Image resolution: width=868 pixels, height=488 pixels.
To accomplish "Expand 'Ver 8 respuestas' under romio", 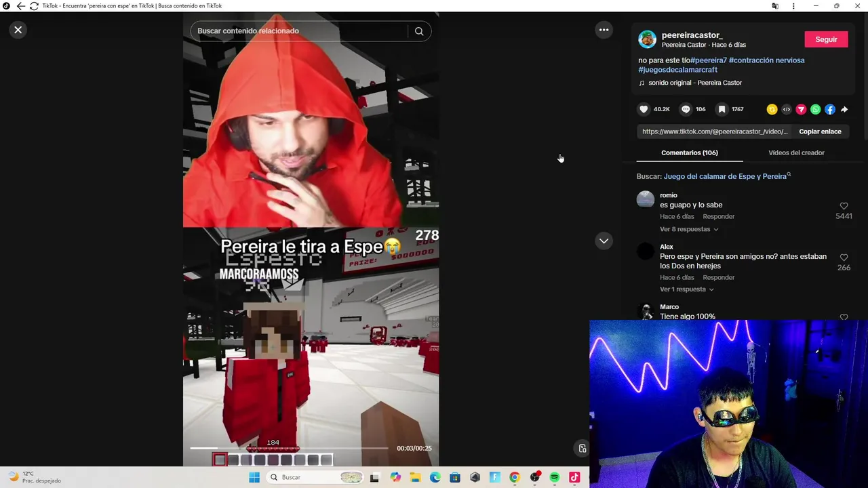I will pos(689,229).
